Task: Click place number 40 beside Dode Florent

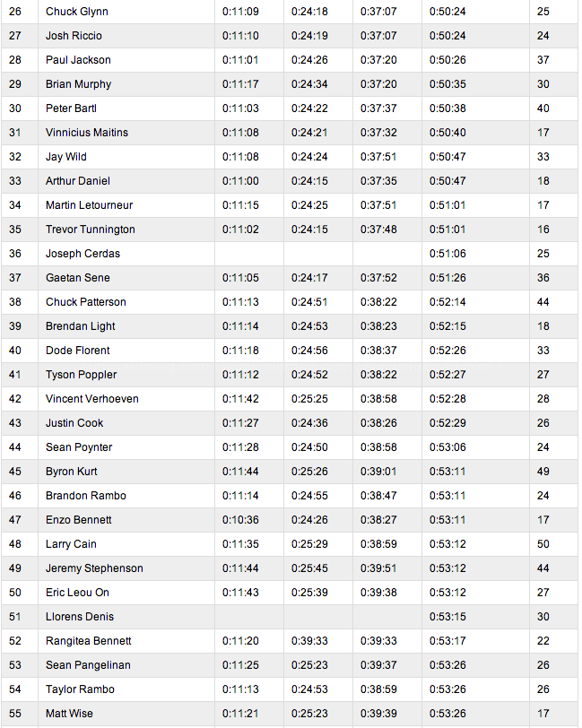Action: click(14, 351)
